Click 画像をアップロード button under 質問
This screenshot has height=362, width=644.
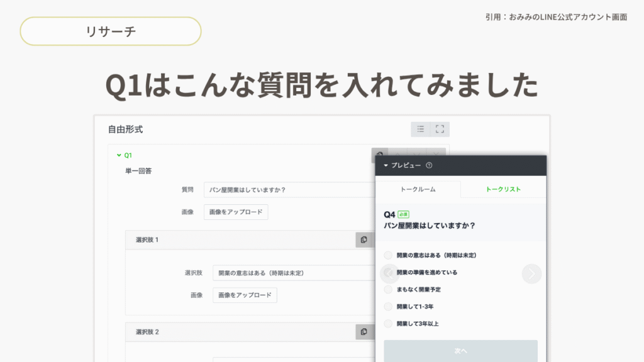(236, 212)
